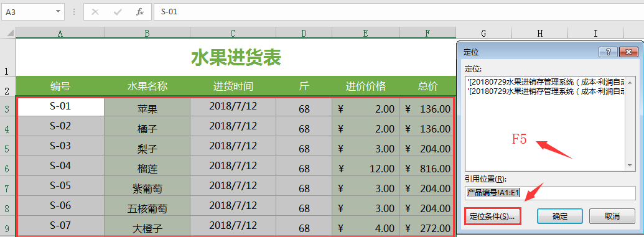
Task: Select column G header
Action: tap(484, 33)
